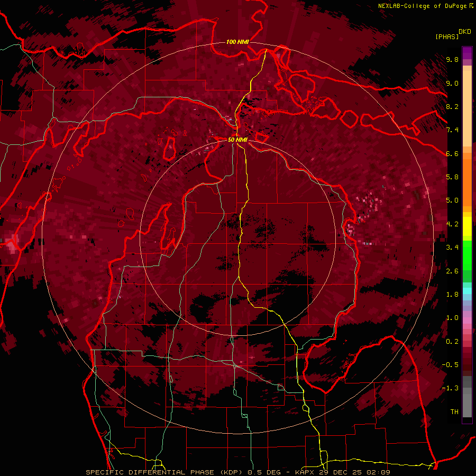
Task: Click the 9.8 value on color scale
Action: click(452, 59)
